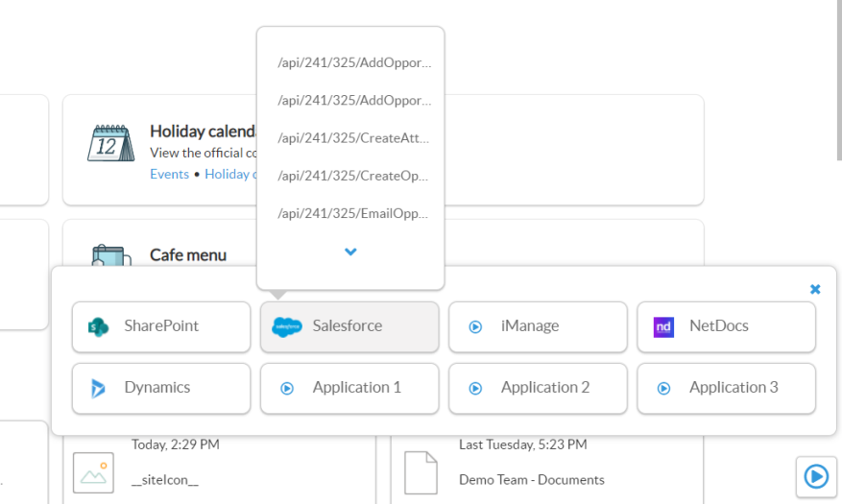842x504 pixels.
Task: Click the Cafe menu cup icon
Action: 111,255
